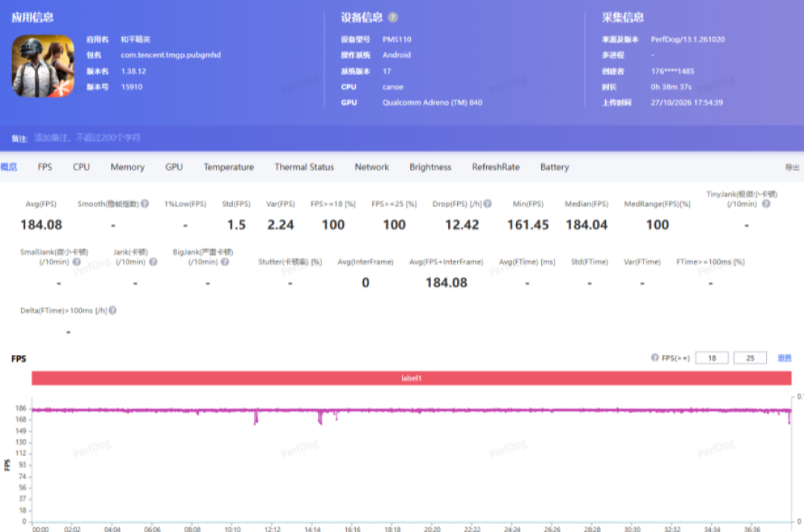Select the red label1 bar above the chart
Viewport: 804px width, 532px height.
click(x=411, y=378)
